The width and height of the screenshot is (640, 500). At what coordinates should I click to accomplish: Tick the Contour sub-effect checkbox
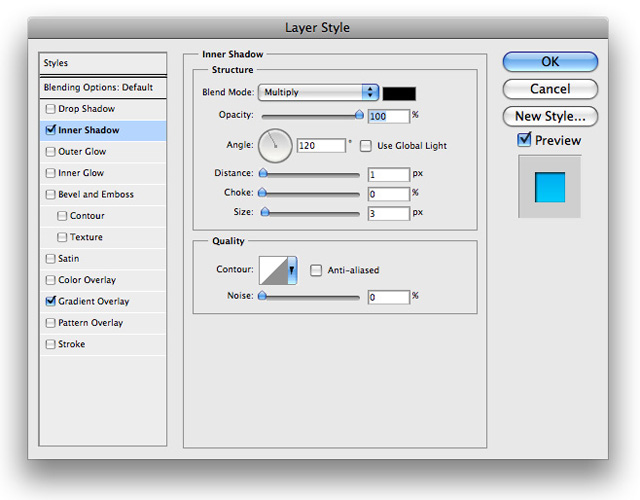(x=62, y=216)
